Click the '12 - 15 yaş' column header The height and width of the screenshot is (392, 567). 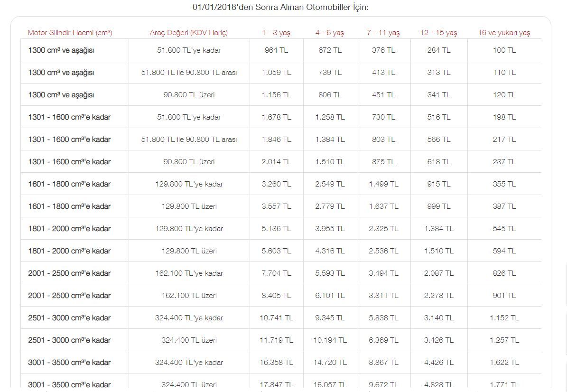coord(438,33)
